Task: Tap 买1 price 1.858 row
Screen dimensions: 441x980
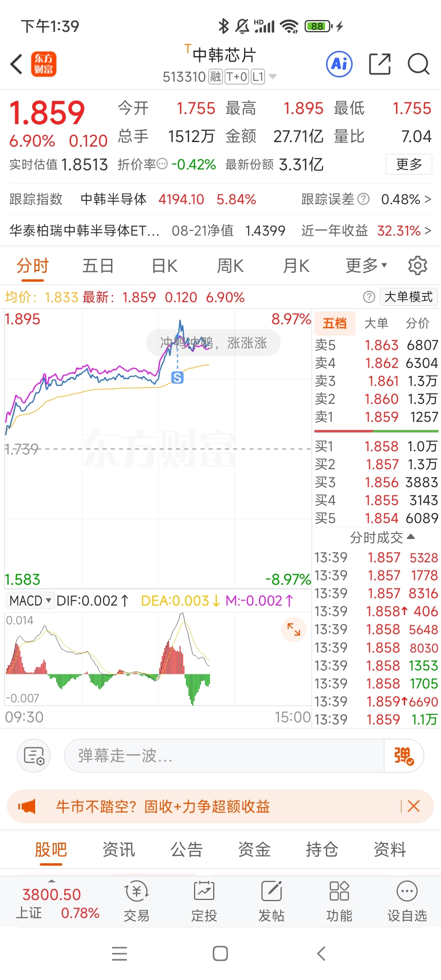Action: (376, 446)
